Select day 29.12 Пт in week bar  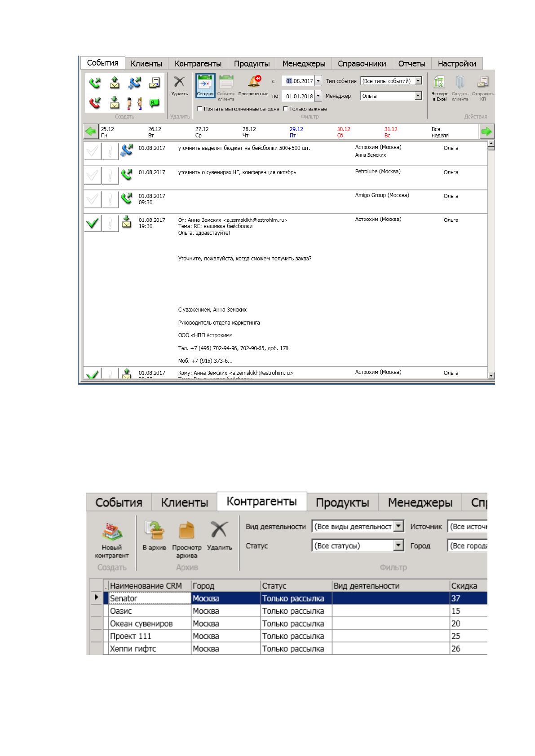click(296, 132)
